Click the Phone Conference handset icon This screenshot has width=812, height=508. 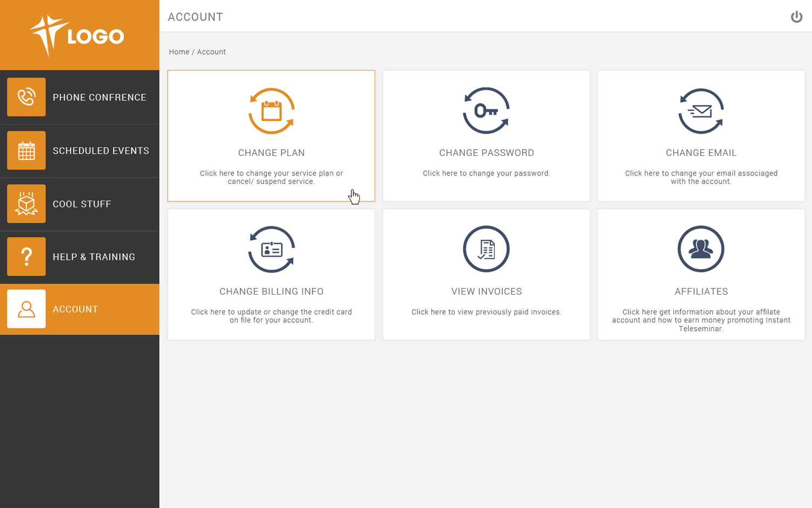26,97
